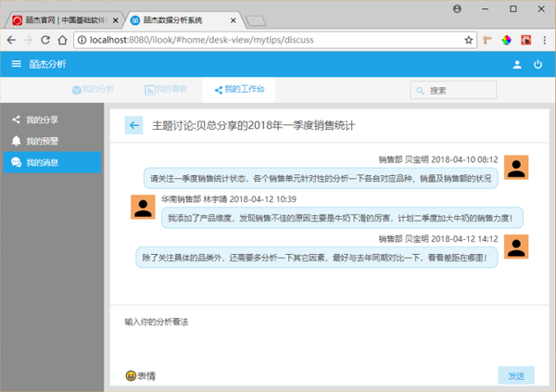556x392 pixels.
Task: Switch to the 我的工作台 tab
Action: tap(239, 89)
